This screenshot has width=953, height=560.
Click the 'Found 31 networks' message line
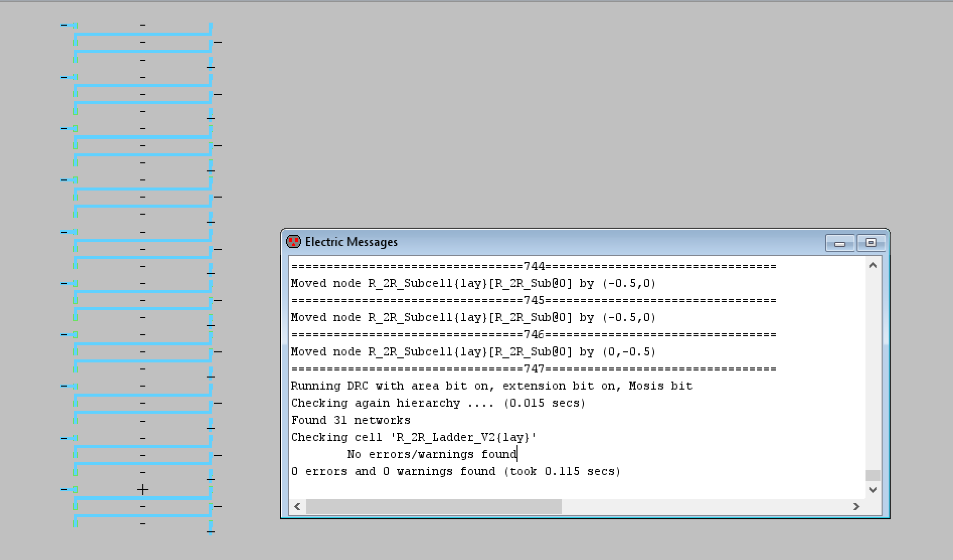[x=351, y=420]
